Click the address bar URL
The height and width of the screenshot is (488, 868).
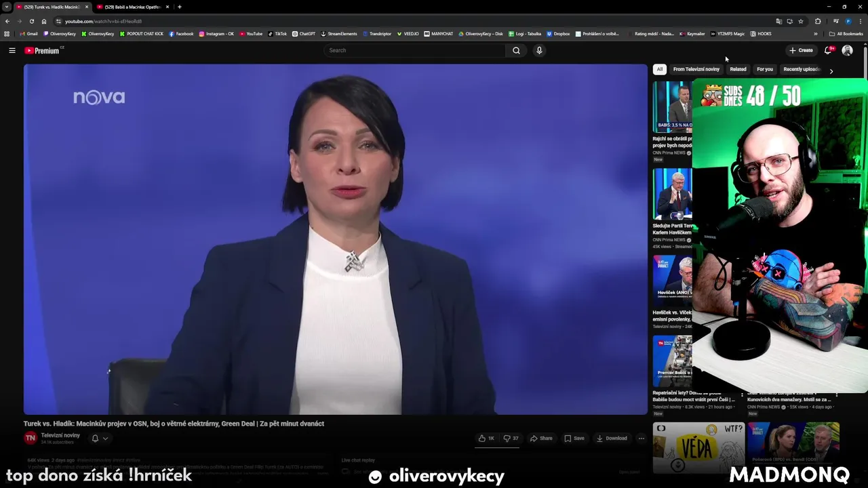103,21
